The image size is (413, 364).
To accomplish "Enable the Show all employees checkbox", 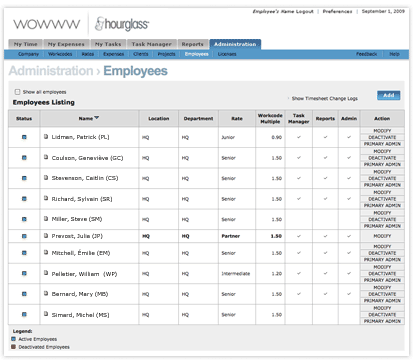I will [17, 92].
